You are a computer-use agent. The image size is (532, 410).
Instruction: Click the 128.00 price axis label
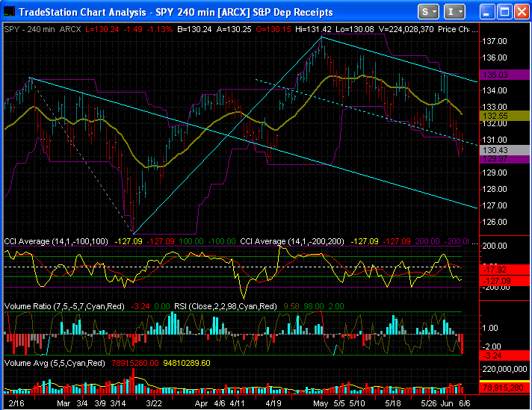[495, 189]
